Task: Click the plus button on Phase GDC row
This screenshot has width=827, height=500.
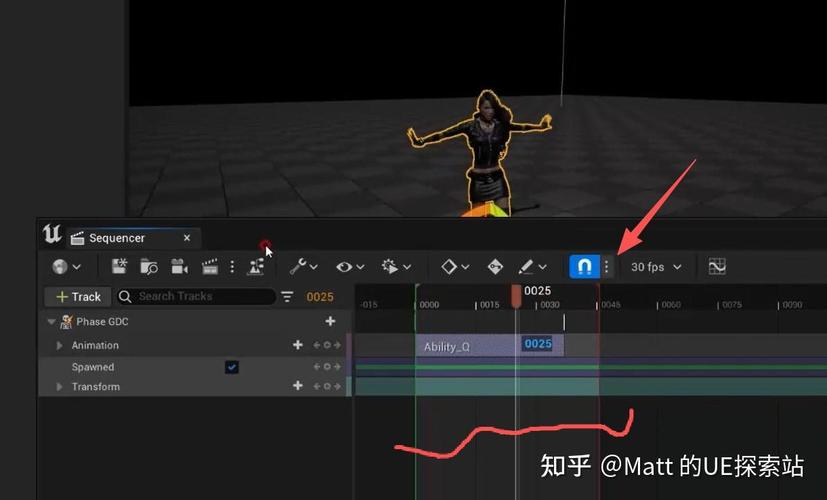Action: (330, 321)
